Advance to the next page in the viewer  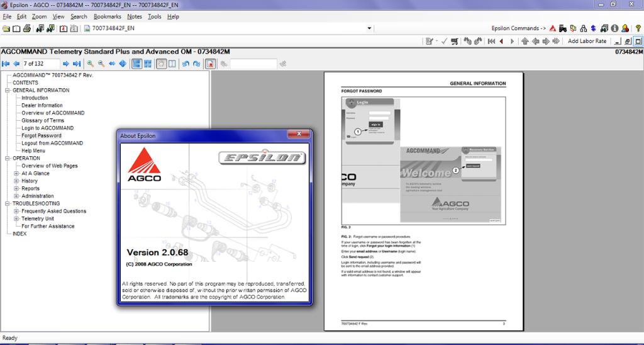click(65, 64)
